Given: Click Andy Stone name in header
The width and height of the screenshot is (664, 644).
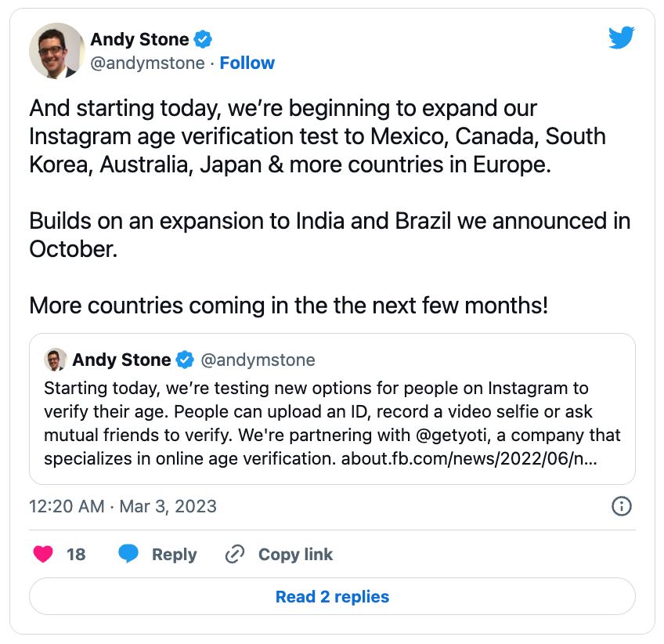Looking at the screenshot, I should 139,39.
